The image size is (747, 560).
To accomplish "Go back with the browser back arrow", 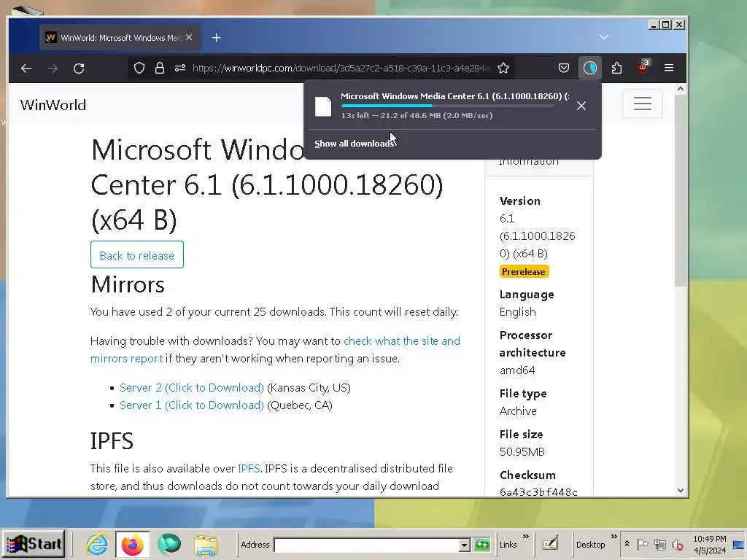I will click(26, 68).
